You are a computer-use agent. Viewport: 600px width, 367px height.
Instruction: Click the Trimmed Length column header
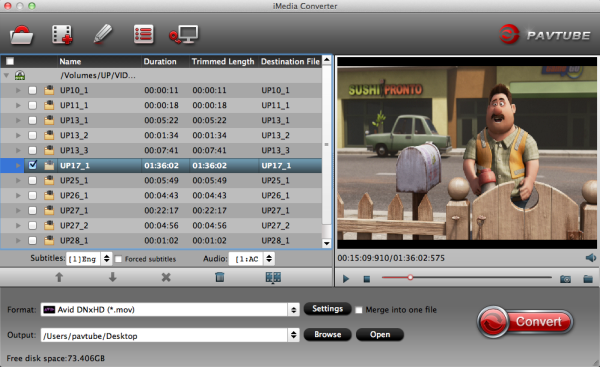point(223,62)
